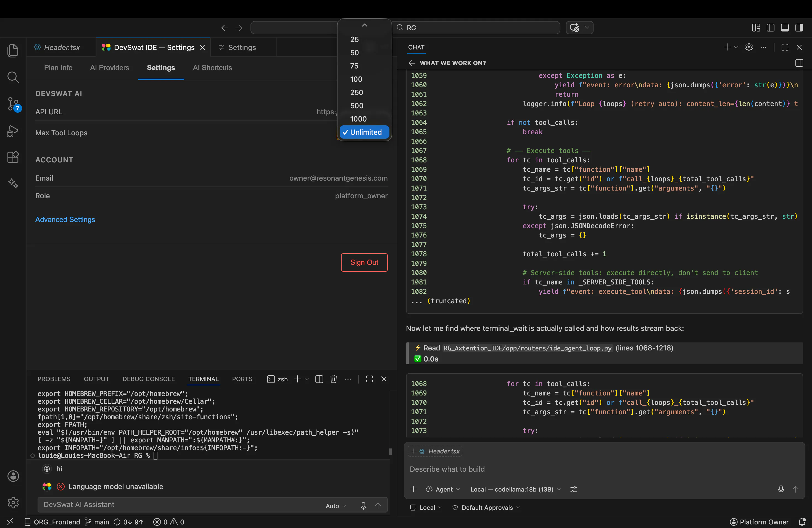
Task: Switch to PROBLEMS panel tab
Action: point(54,379)
